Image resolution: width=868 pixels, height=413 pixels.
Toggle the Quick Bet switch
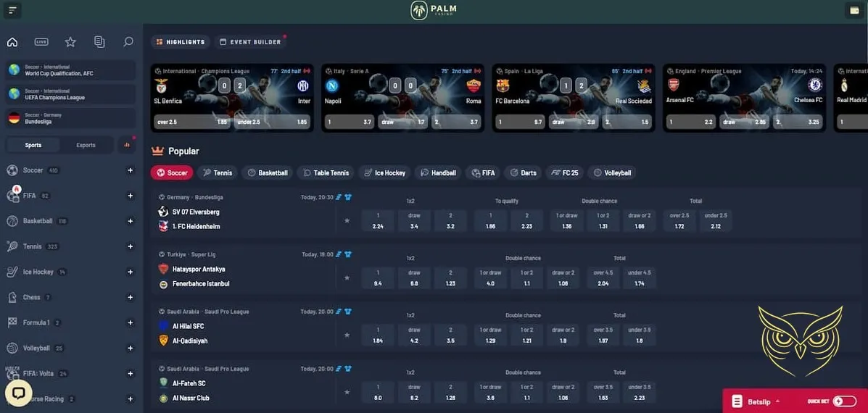pos(844,401)
